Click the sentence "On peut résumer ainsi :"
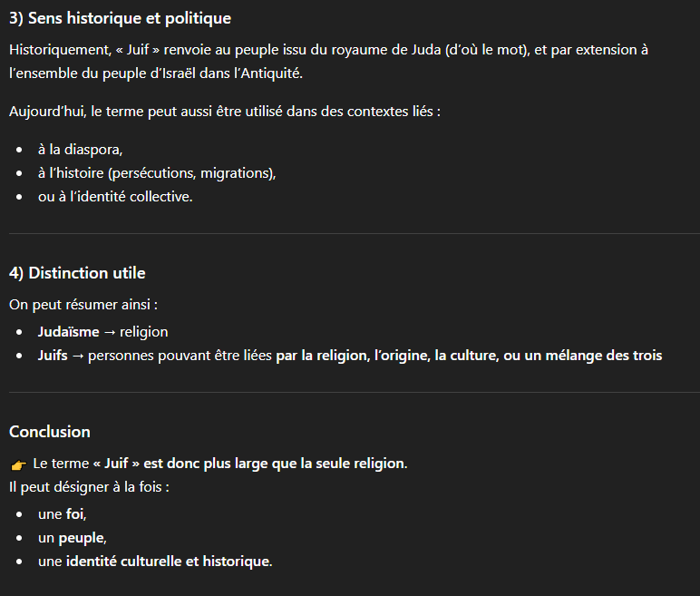 point(83,305)
